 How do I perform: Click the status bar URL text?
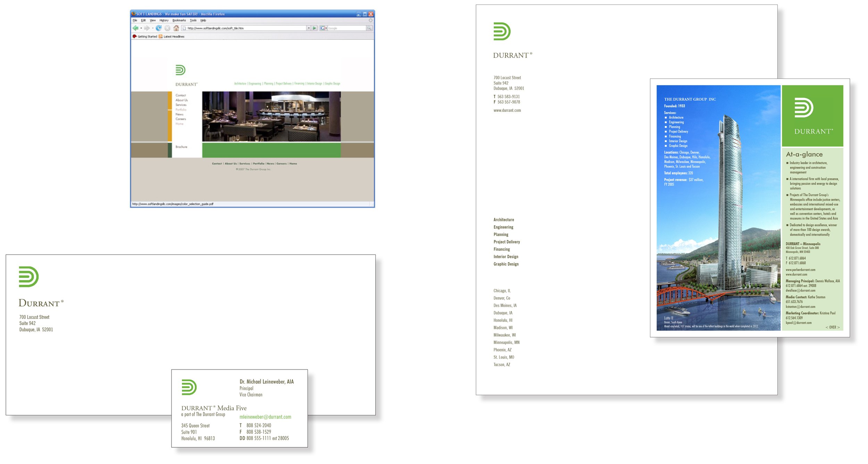coord(173,204)
